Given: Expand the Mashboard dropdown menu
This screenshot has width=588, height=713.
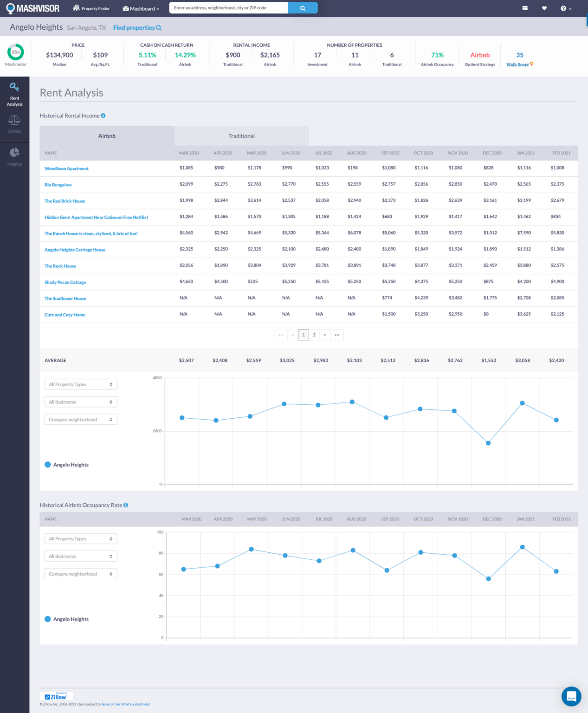Looking at the screenshot, I should [x=141, y=8].
